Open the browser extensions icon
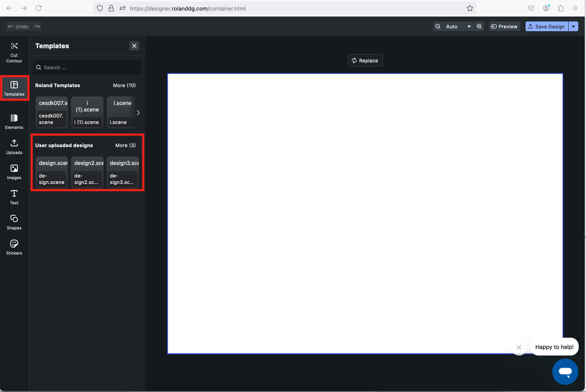Viewport: 586px width, 392px height. click(x=560, y=8)
